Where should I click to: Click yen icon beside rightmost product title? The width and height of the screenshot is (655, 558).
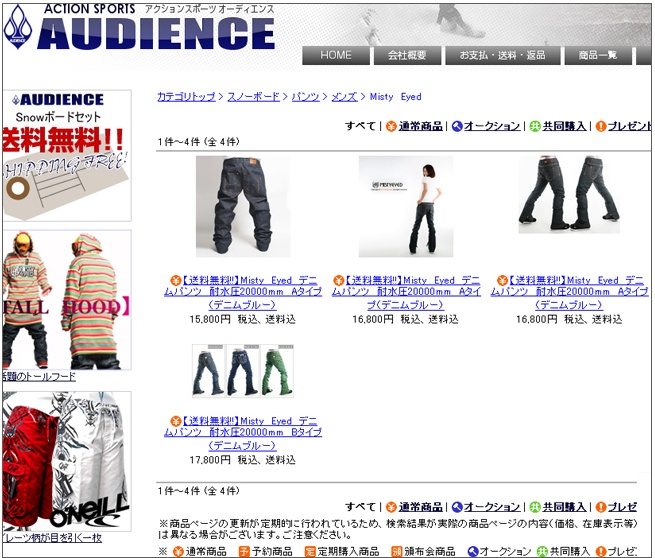pos(503,280)
